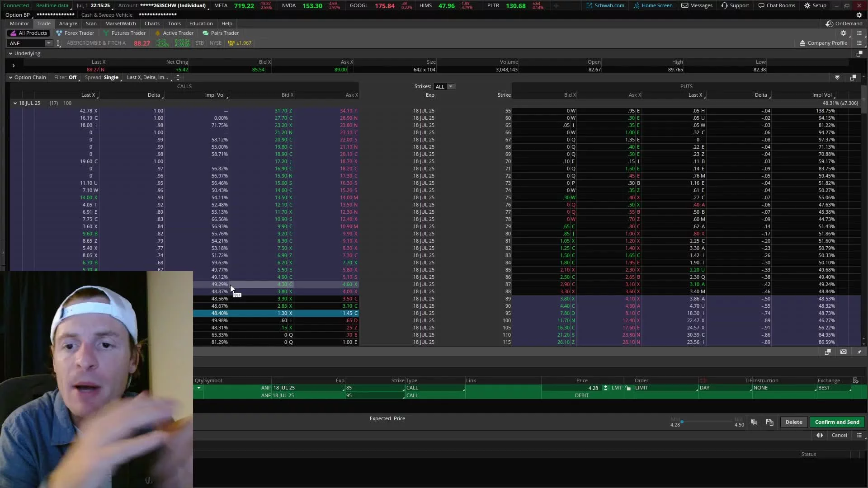The width and height of the screenshot is (868, 488).
Task: Delete the current order
Action: [794, 422]
